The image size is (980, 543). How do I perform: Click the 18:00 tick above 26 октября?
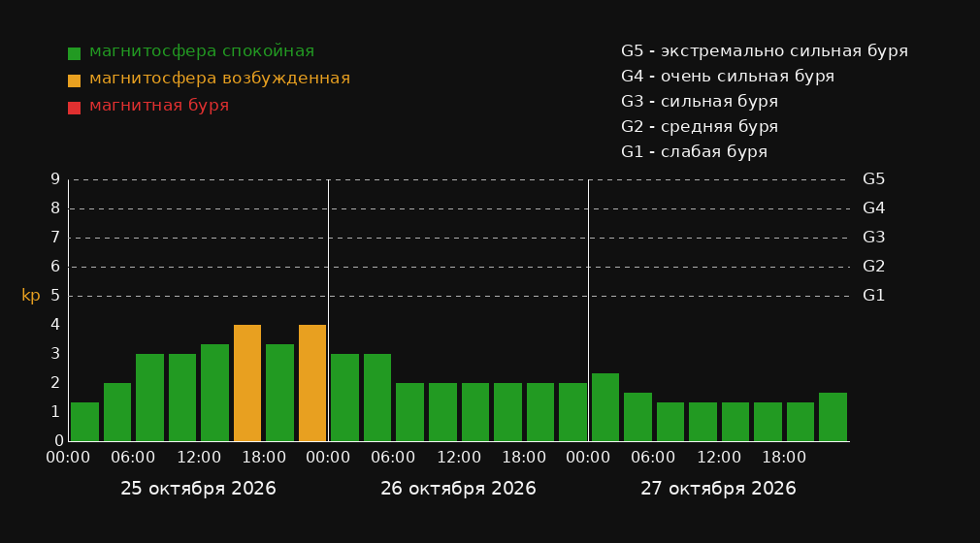(524, 458)
